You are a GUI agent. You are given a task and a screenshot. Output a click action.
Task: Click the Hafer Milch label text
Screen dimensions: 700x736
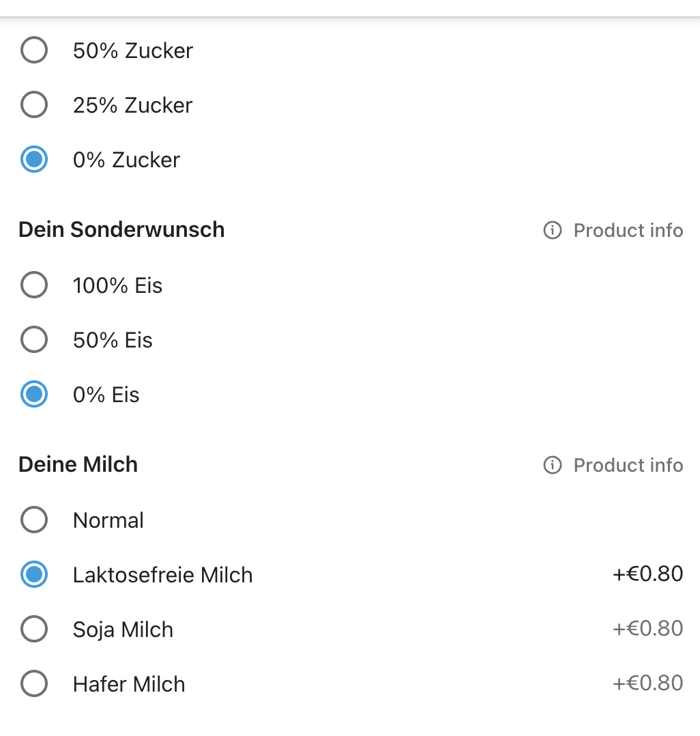pos(129,684)
